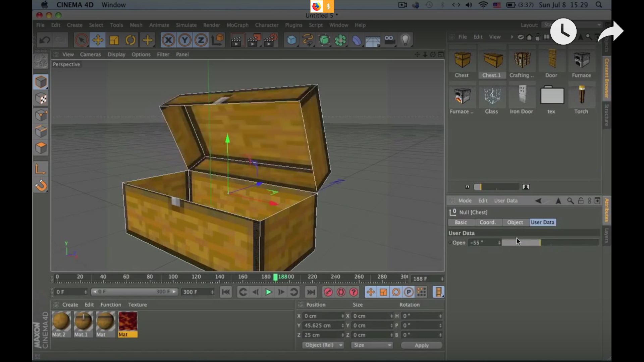The height and width of the screenshot is (362, 644).
Task: Toggle Rotation keyframe channel
Action: click(x=396, y=292)
